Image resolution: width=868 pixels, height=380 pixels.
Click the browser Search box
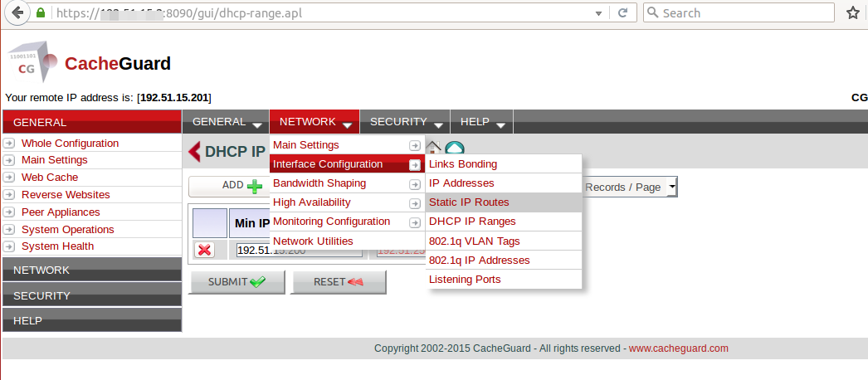point(739,12)
